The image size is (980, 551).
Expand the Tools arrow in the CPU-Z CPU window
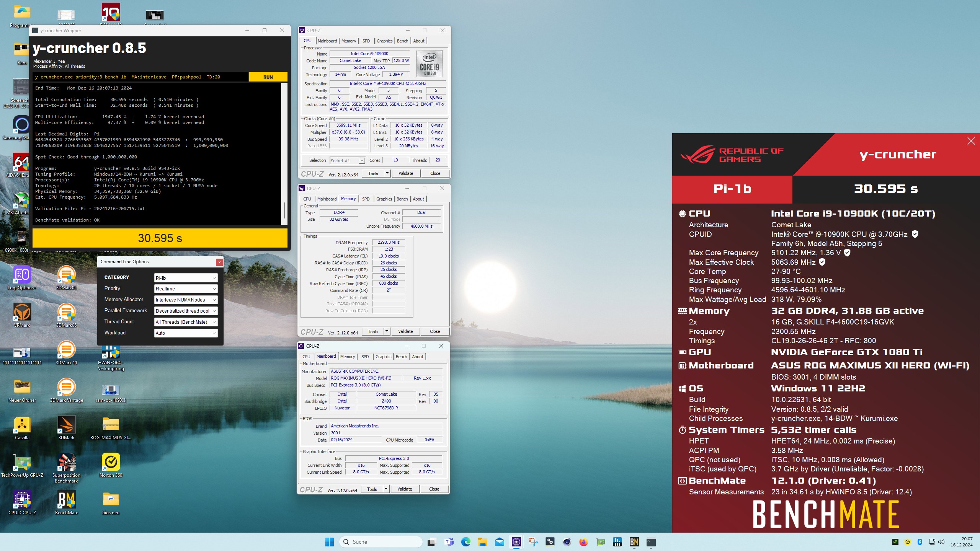pyautogui.click(x=387, y=173)
